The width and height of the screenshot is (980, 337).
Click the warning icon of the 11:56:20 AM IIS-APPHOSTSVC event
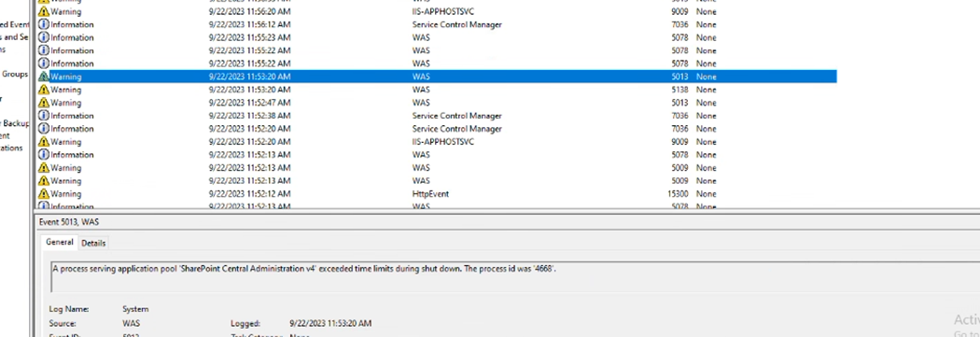(43, 11)
